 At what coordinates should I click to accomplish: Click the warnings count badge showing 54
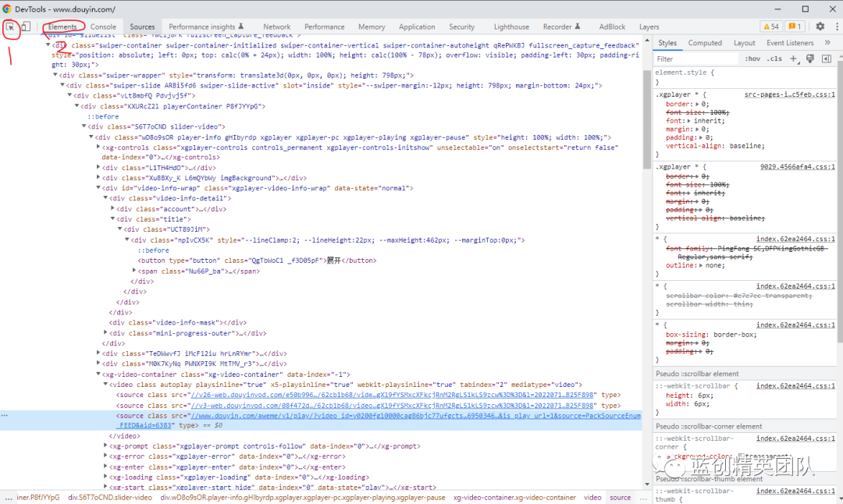tap(771, 27)
